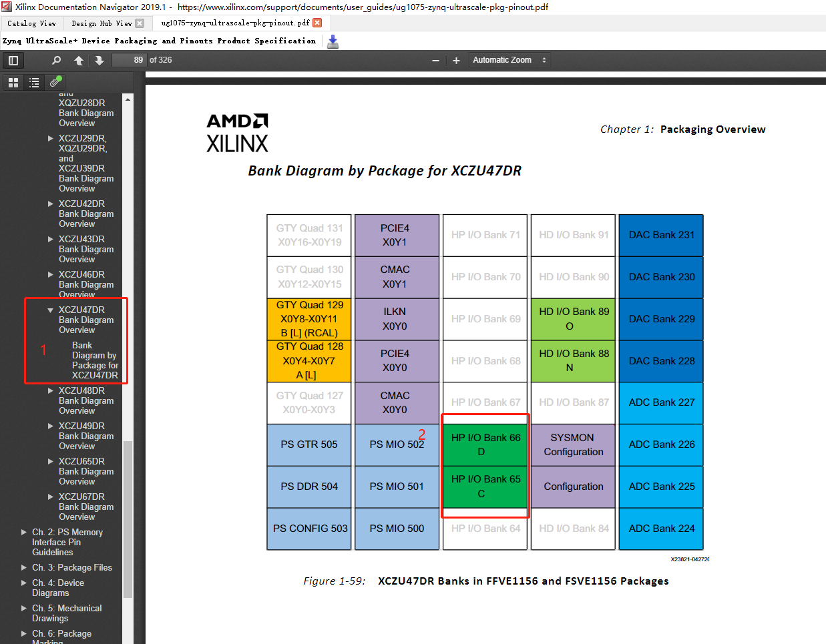Click the PS CONFIG 503 cell
826x644 pixels.
[309, 529]
